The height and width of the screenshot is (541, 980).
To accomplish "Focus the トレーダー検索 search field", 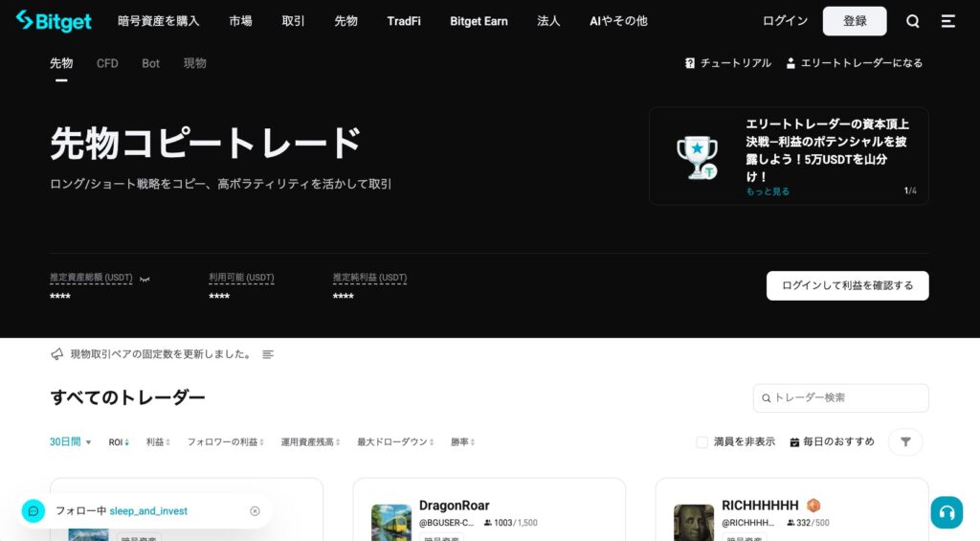I will pyautogui.click(x=840, y=397).
